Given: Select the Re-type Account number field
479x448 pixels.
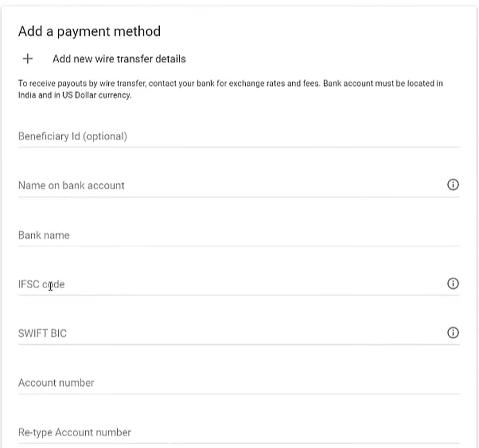Looking at the screenshot, I should pos(239,433).
